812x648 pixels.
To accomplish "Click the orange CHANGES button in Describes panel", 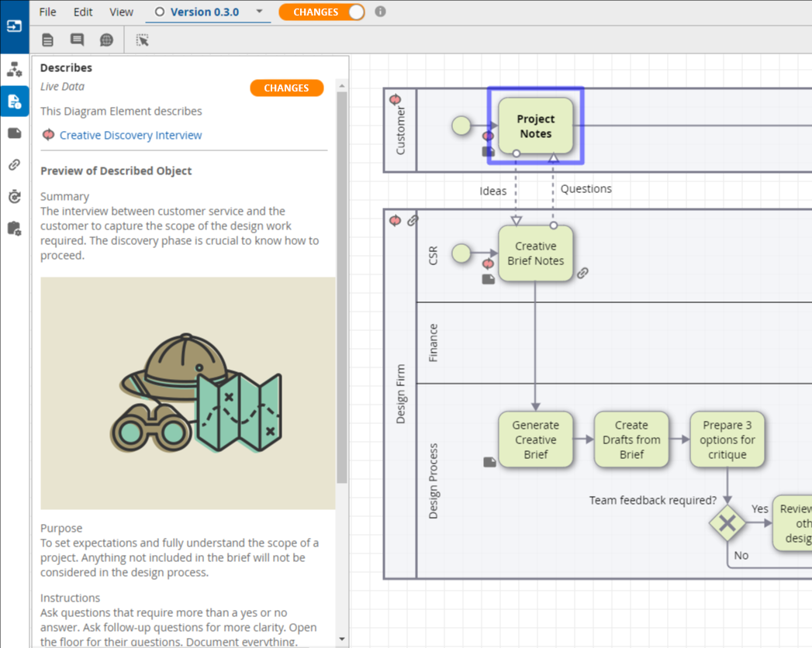I will [x=286, y=88].
